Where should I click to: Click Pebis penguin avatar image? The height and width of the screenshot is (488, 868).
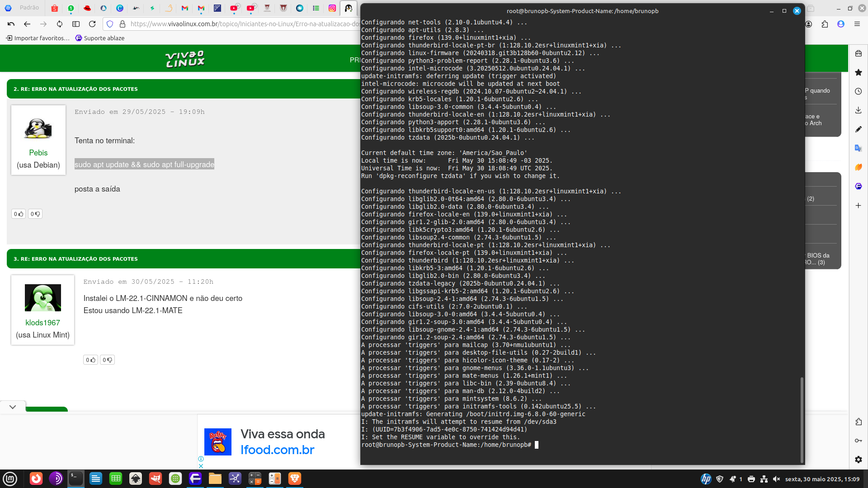pos(38,128)
